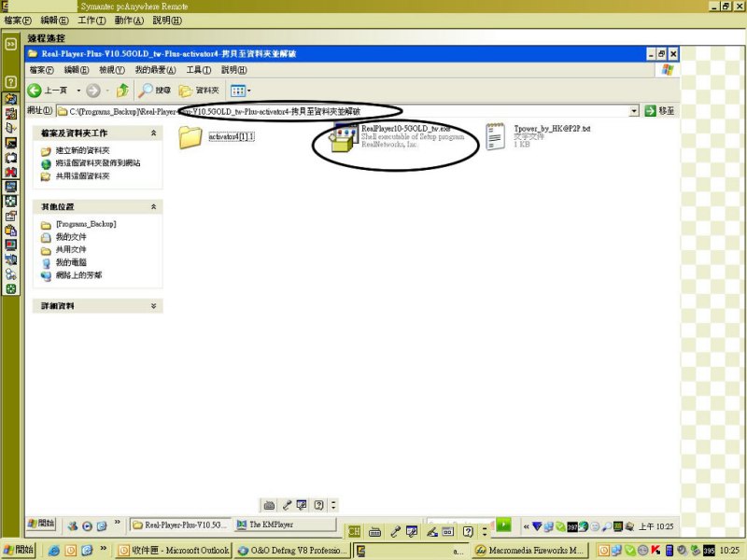Image resolution: width=747 pixels, height=560 pixels.
Task: Select RealPlayer10-5GOLD_tw.exe installer icon
Action: point(344,137)
